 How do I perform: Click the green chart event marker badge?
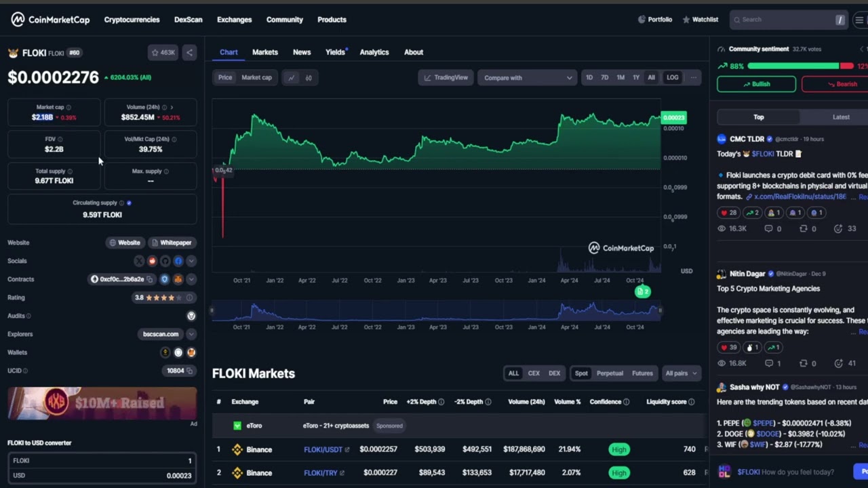pyautogui.click(x=642, y=291)
